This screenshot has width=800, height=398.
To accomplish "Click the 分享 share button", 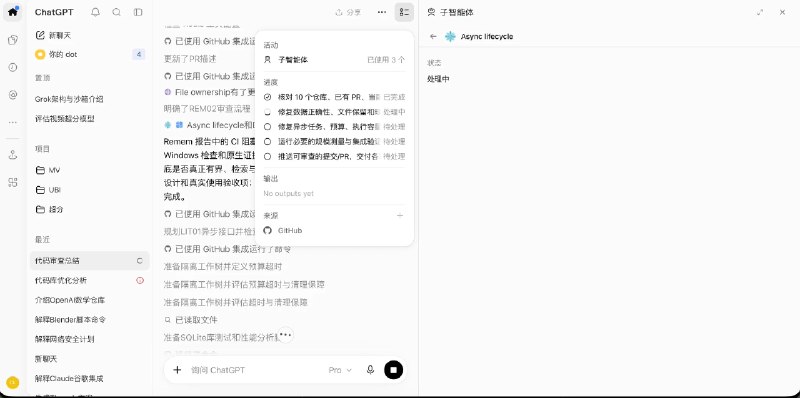I will pos(347,12).
